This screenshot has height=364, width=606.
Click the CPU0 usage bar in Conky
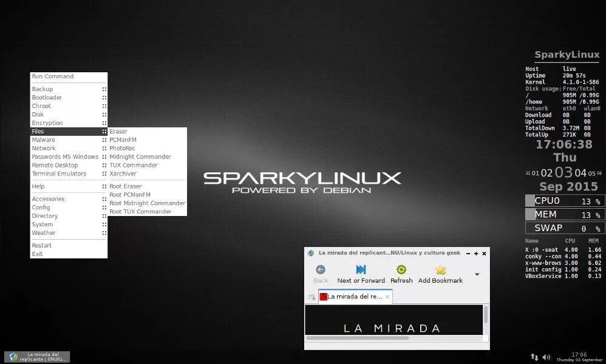565,201
